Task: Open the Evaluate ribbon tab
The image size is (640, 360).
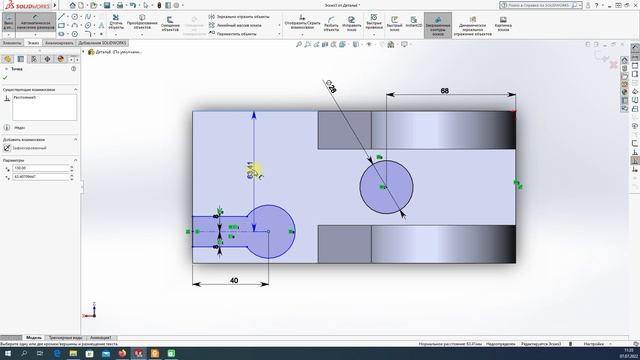Action: pos(59,43)
